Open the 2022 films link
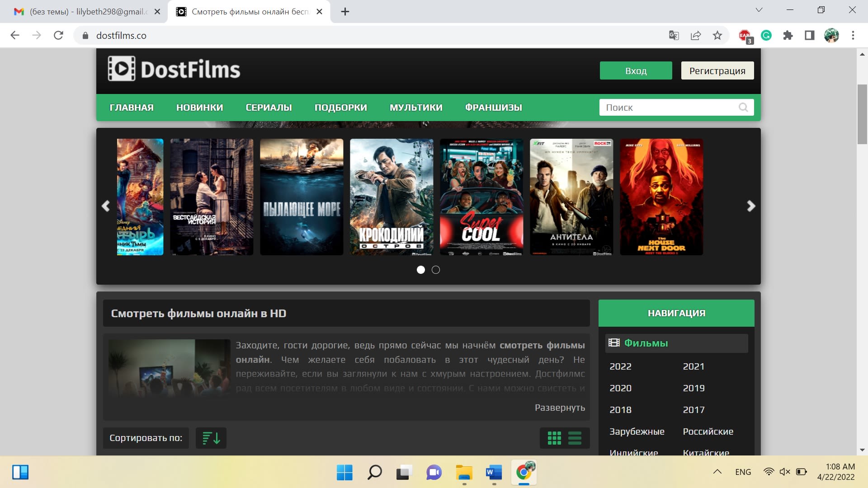Image resolution: width=868 pixels, height=488 pixels. [x=620, y=366]
